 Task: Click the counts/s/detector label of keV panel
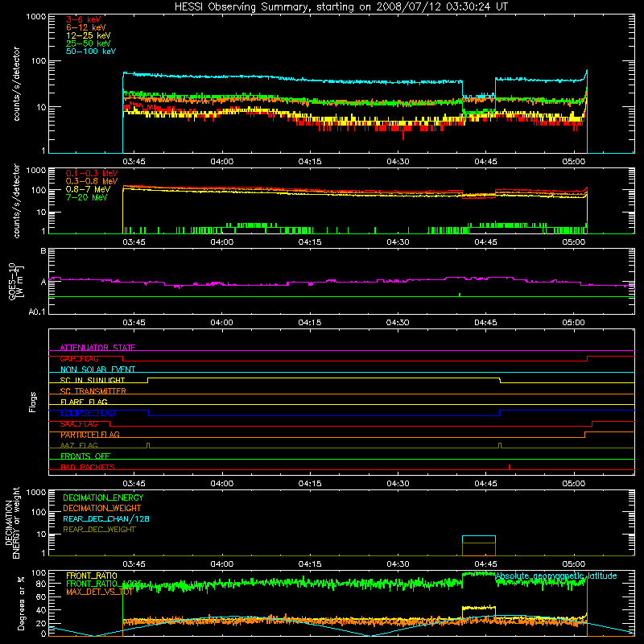click(x=16, y=84)
